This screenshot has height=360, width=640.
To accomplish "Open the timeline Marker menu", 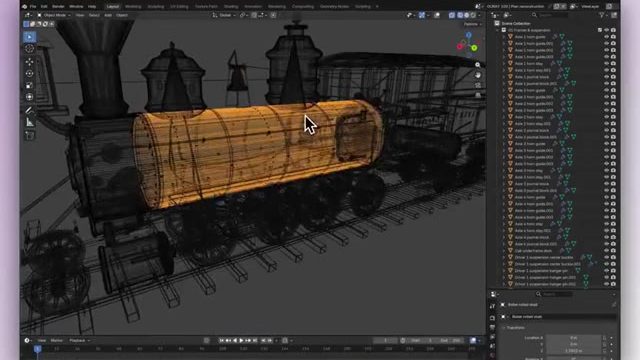I will pos(57,340).
